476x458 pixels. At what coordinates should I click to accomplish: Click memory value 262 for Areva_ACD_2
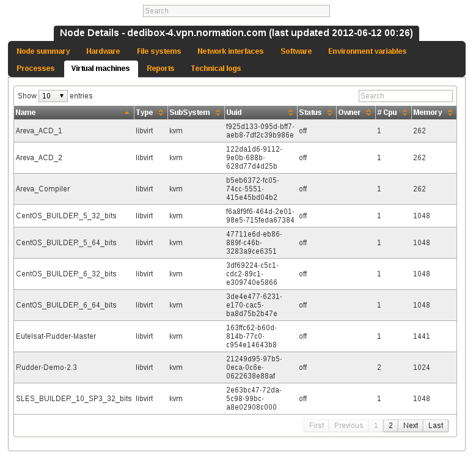[x=419, y=158]
